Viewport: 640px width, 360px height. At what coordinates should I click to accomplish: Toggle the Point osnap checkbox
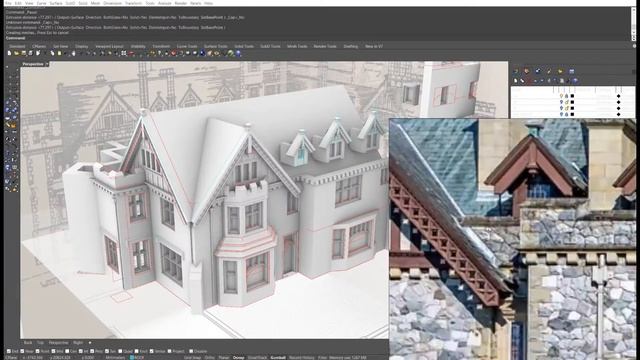38,351
